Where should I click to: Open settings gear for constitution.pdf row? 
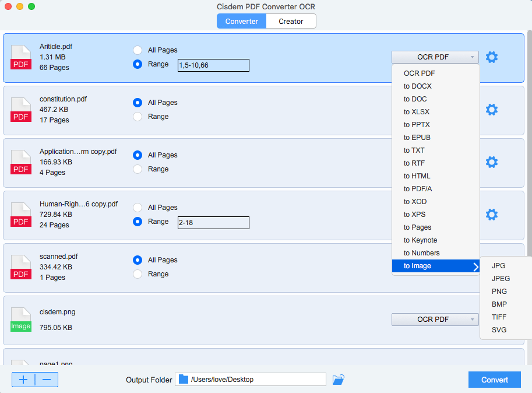coord(492,110)
